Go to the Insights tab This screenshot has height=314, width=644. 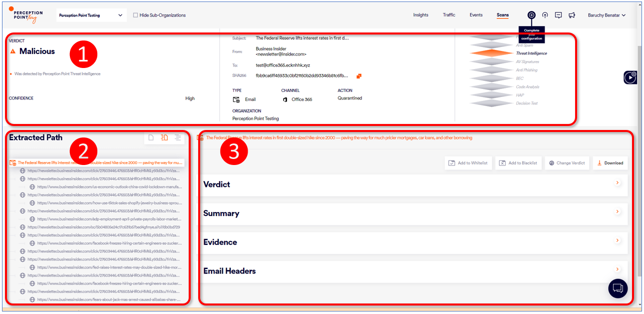click(420, 15)
